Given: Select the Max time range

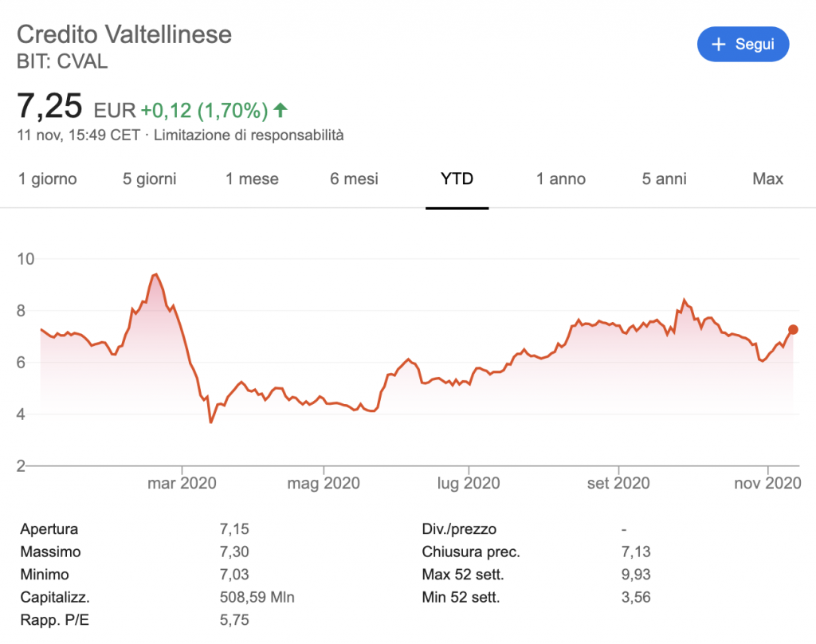Looking at the screenshot, I should pos(768,179).
